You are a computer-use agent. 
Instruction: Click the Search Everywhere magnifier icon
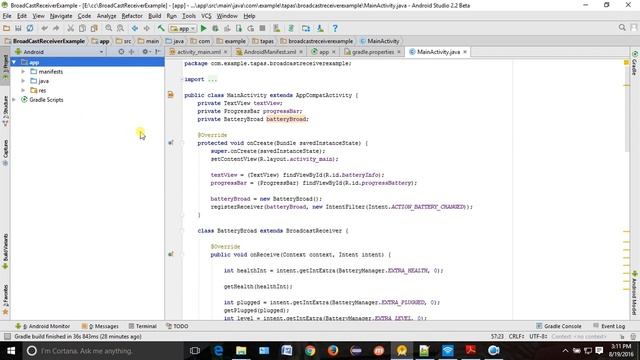(622, 27)
